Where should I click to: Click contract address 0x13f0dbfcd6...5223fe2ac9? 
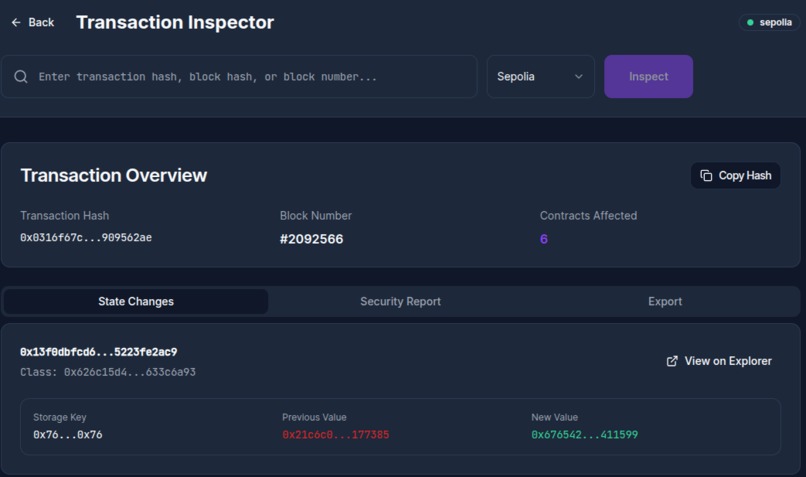(x=99, y=352)
